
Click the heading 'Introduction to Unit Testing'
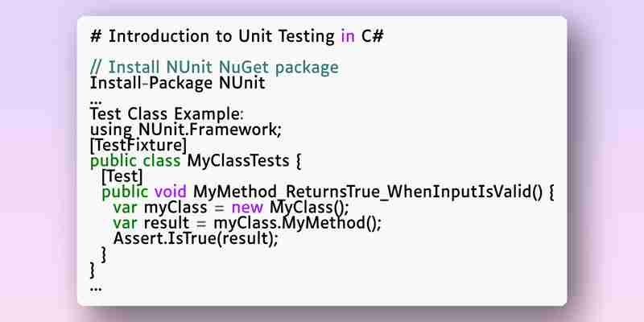(x=222, y=36)
